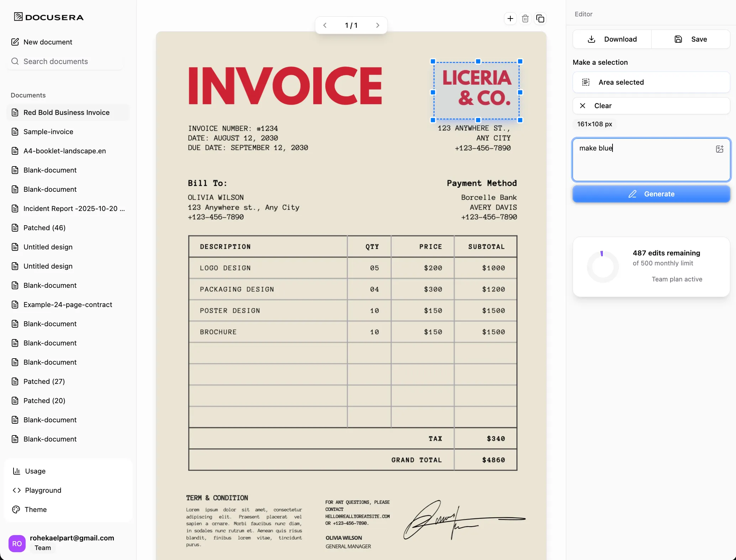Open the Playground from the sidebar
The width and height of the screenshot is (736, 560).
[43, 490]
